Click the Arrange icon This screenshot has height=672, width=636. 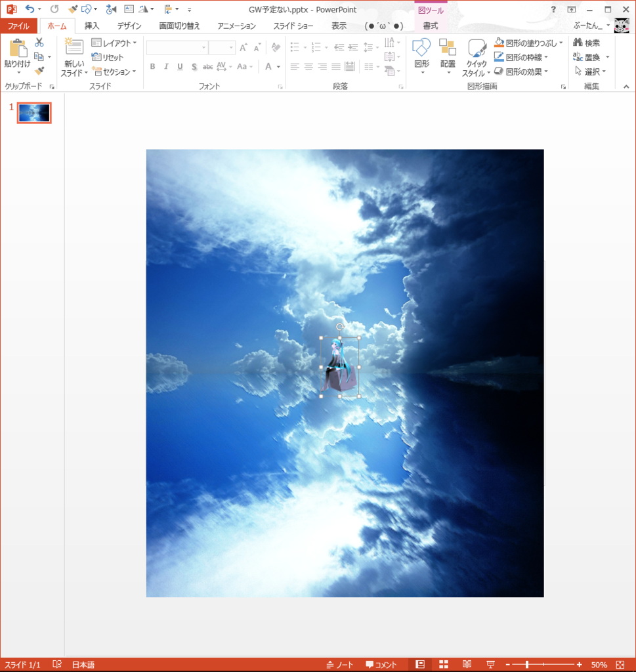448,47
